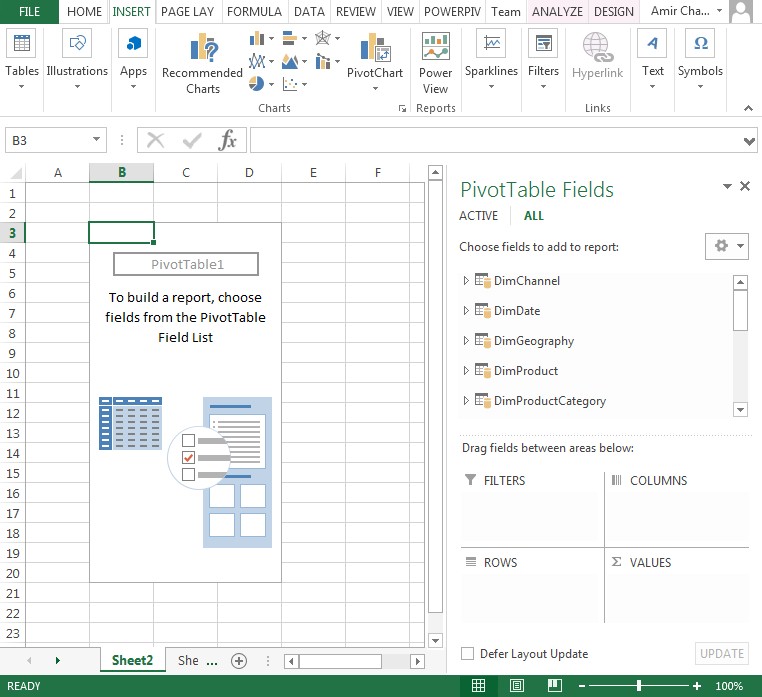Open the Name Box dropdown
Screen dimensions: 762x697
97,141
